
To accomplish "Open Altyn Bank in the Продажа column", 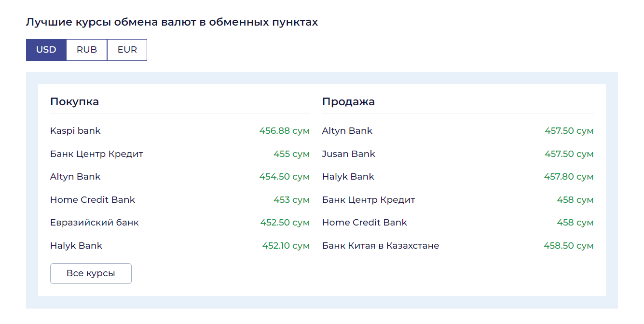I will (x=347, y=131).
